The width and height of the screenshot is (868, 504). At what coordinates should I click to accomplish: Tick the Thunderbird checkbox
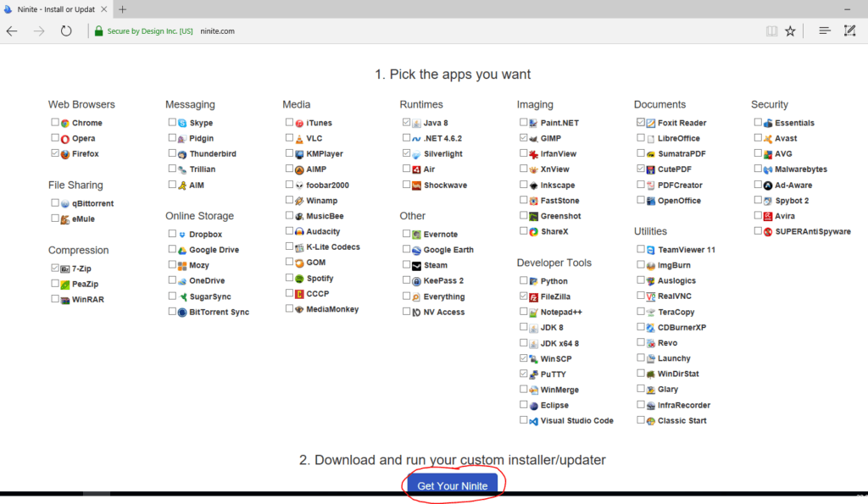pos(172,153)
